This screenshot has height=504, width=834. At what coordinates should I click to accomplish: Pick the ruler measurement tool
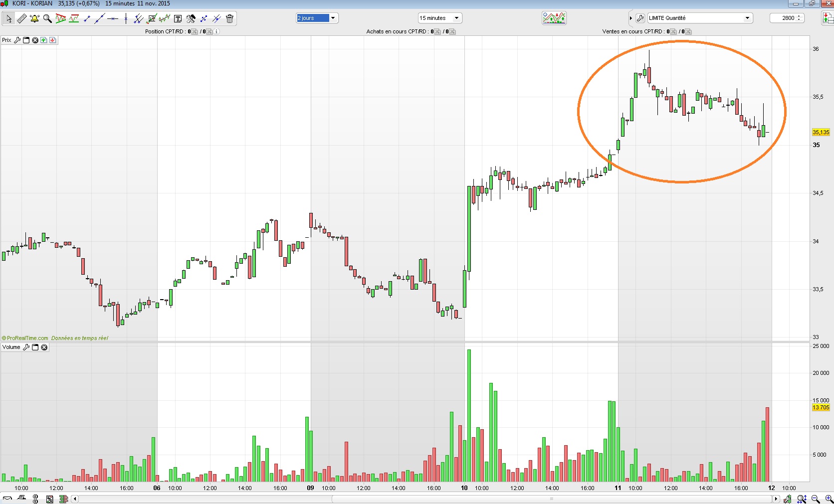click(21, 18)
